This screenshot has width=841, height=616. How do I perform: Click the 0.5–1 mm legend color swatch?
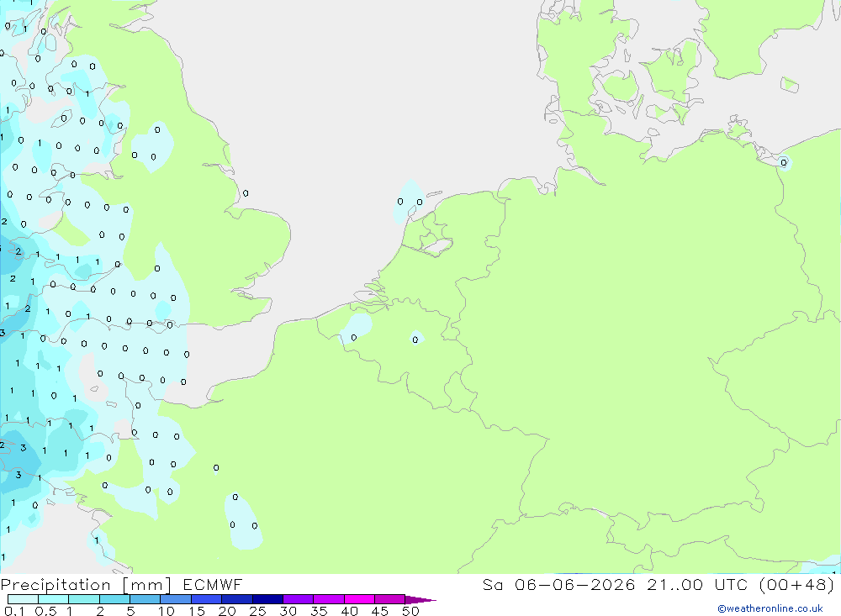tap(54, 599)
